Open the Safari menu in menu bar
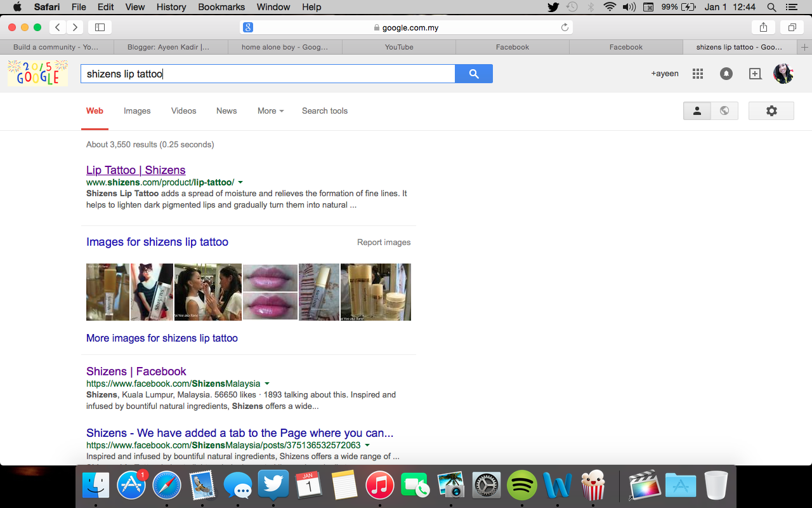Viewport: 812px width, 508px height. coord(46,7)
